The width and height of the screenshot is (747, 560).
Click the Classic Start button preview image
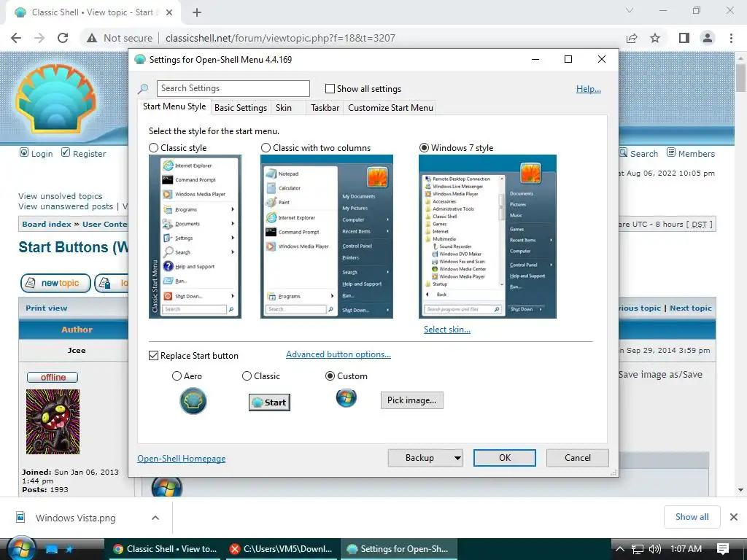(269, 402)
